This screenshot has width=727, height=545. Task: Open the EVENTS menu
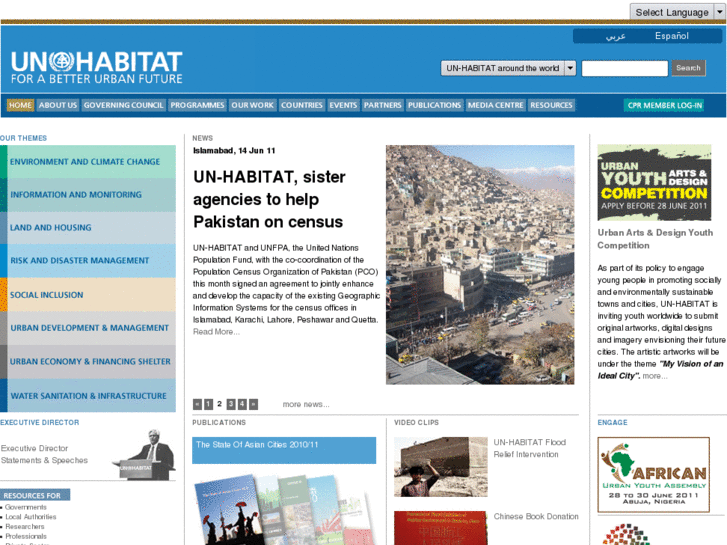343,105
